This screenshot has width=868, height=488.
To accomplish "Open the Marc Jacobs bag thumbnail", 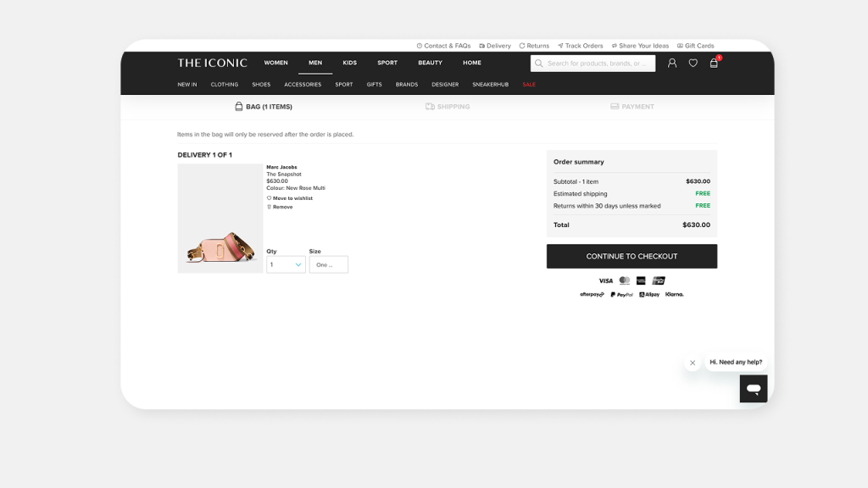I will (x=220, y=218).
